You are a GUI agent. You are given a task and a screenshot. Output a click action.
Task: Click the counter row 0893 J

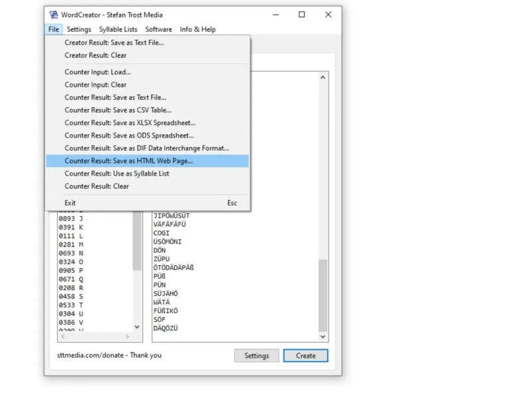pyautogui.click(x=71, y=219)
